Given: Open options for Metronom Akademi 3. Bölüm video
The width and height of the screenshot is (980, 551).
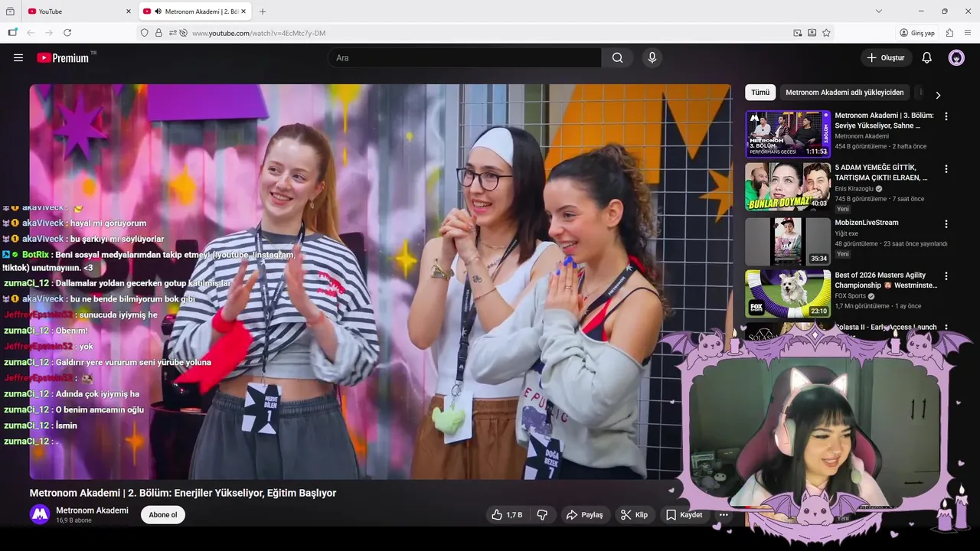Looking at the screenshot, I should pyautogui.click(x=946, y=116).
